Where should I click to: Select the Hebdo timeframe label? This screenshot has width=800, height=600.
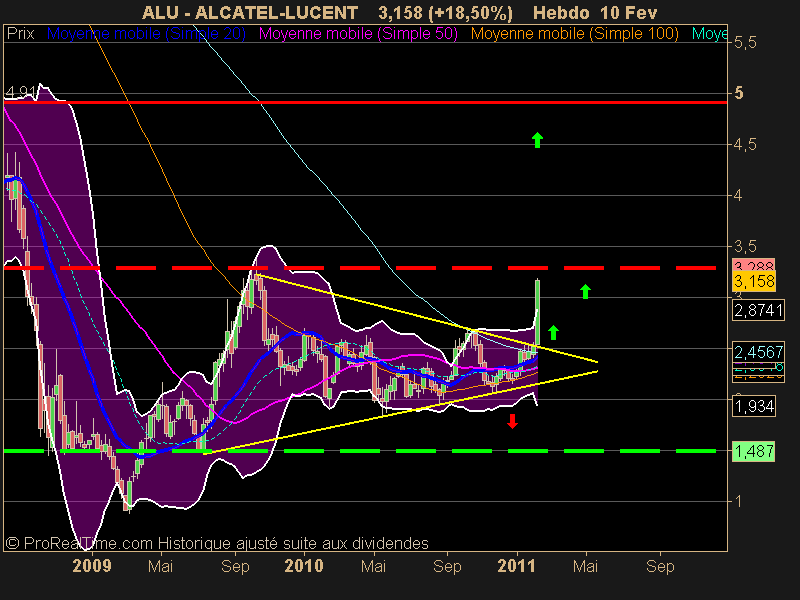[562, 12]
